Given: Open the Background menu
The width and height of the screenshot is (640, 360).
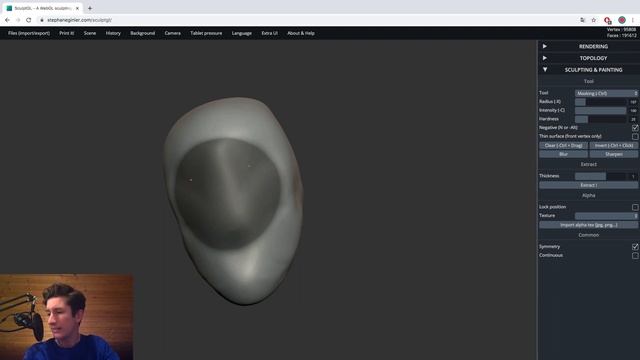Looking at the screenshot, I should tap(142, 33).
